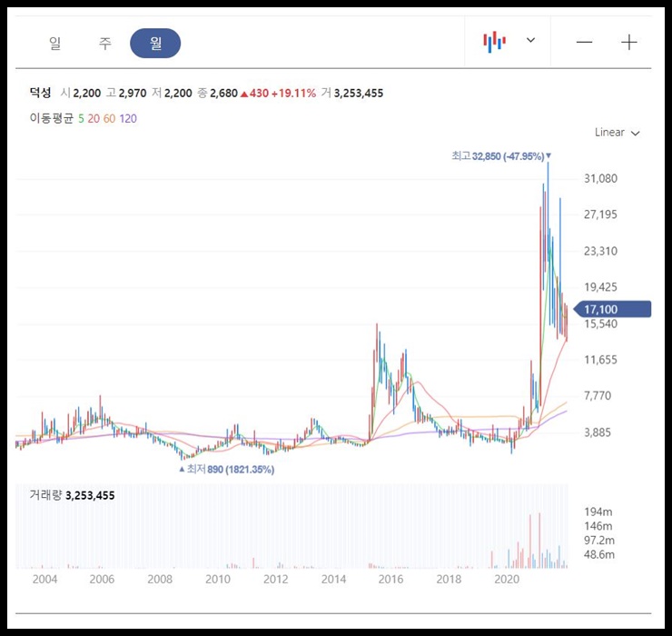This screenshot has height=636, width=672.
Task: Switch to the weekly 주 chart tab
Action: [x=105, y=44]
